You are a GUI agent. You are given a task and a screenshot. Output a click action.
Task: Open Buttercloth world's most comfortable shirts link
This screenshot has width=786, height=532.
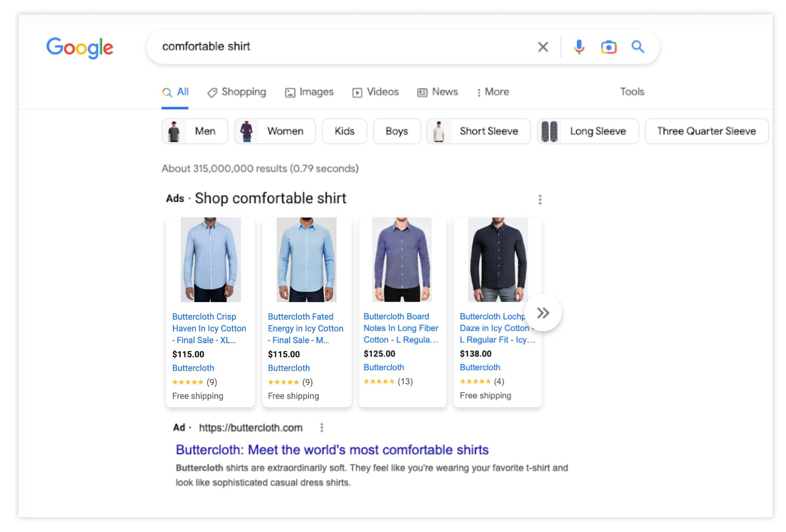click(x=332, y=450)
